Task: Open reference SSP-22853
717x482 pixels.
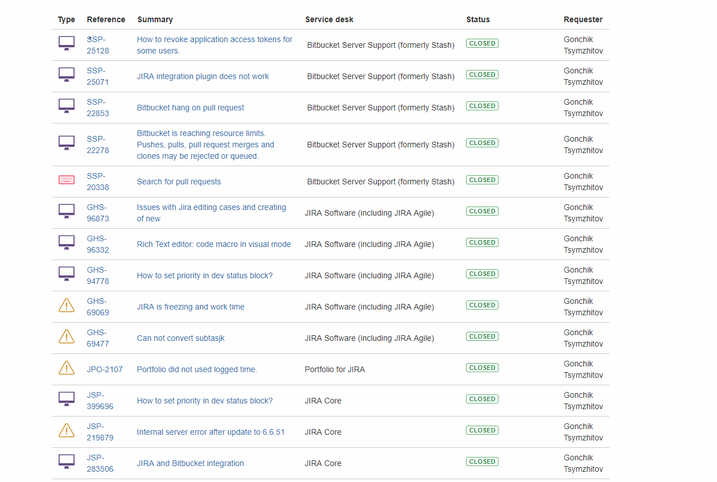Action: (98, 107)
